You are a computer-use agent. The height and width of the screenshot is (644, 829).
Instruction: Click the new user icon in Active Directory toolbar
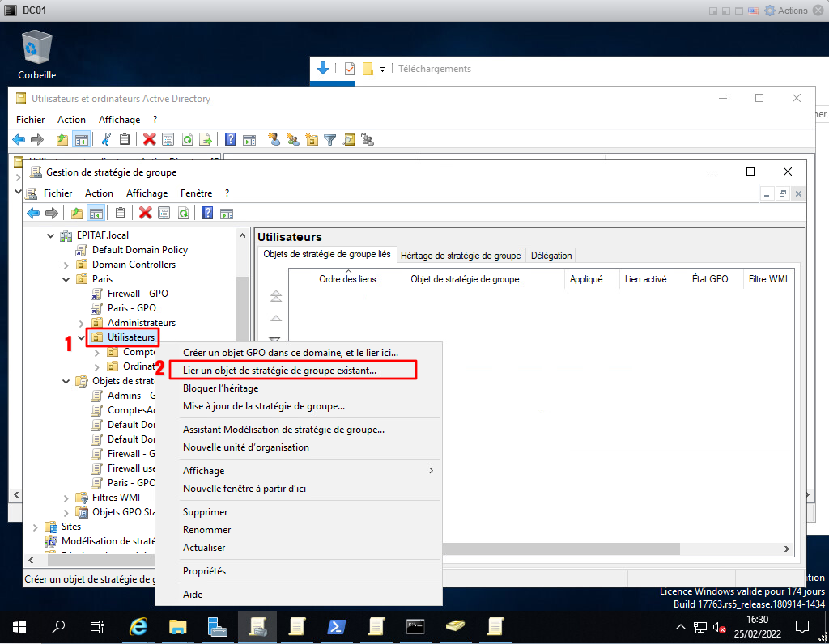(x=274, y=139)
